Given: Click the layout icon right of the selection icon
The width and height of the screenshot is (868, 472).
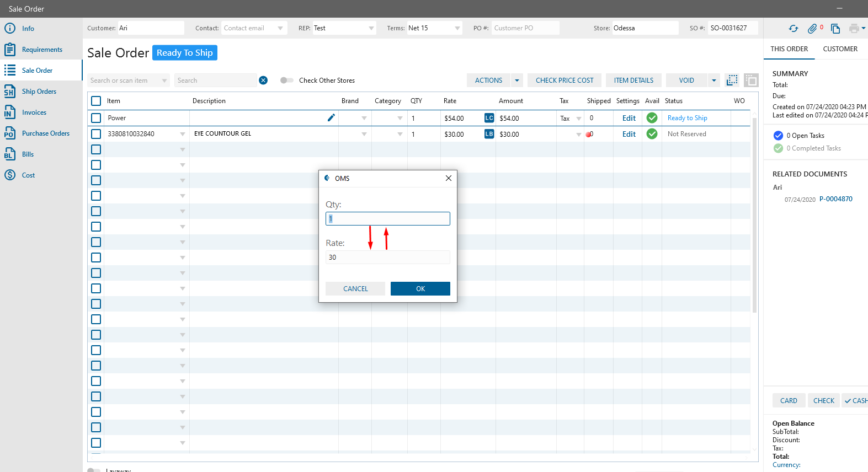Looking at the screenshot, I should [751, 81].
